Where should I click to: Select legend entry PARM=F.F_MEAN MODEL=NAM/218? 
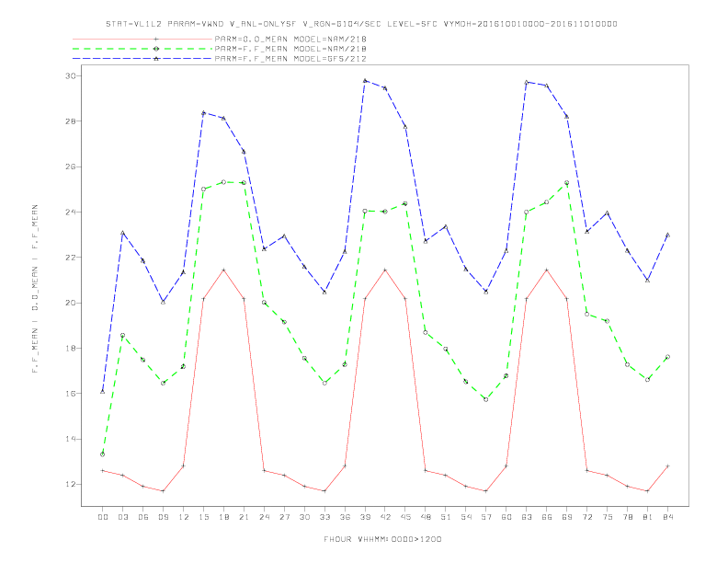(x=290, y=49)
